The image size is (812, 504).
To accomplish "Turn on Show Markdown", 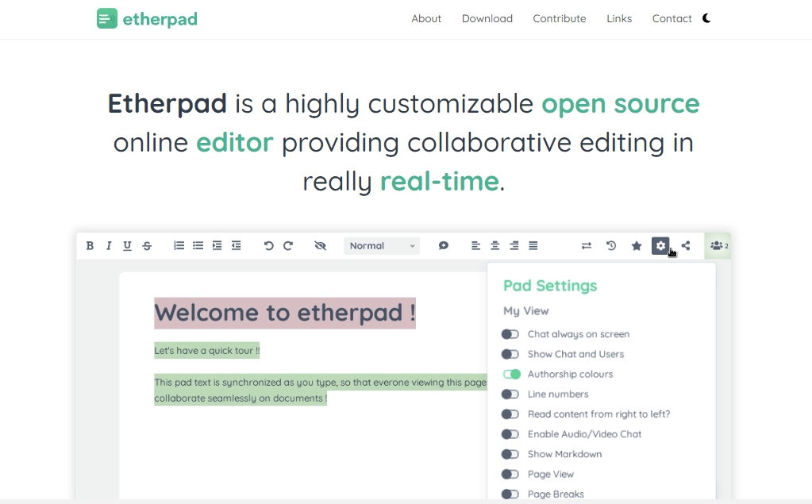I will (x=510, y=454).
